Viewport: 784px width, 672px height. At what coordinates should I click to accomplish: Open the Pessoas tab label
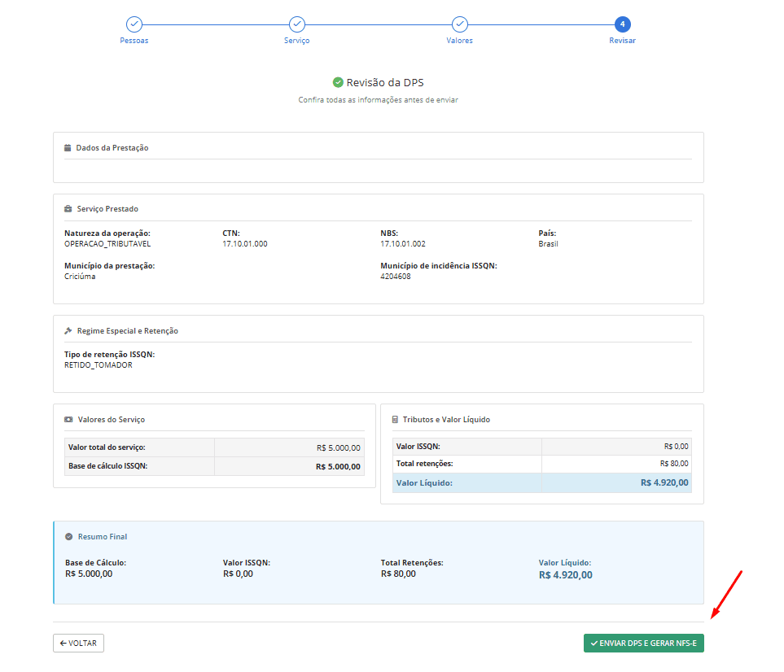tap(134, 41)
